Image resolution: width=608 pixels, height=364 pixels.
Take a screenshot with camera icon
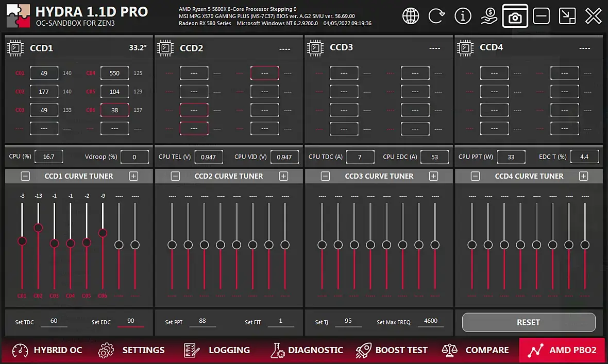515,16
